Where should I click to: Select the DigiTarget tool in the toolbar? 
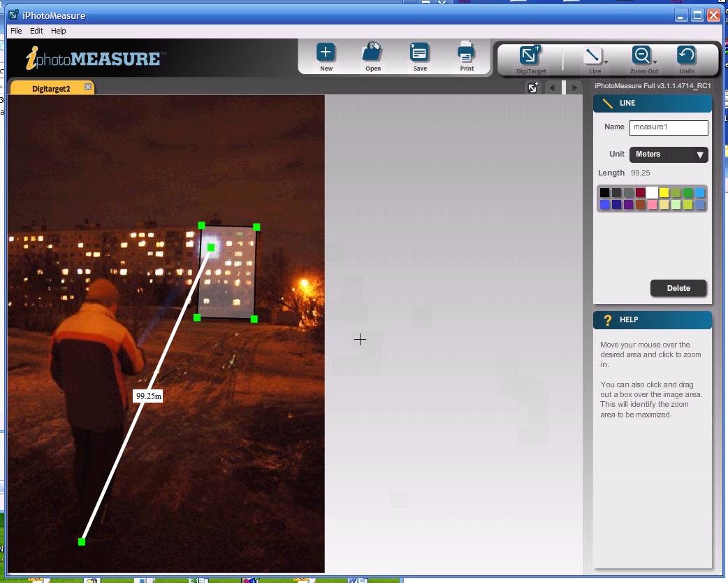[530, 56]
